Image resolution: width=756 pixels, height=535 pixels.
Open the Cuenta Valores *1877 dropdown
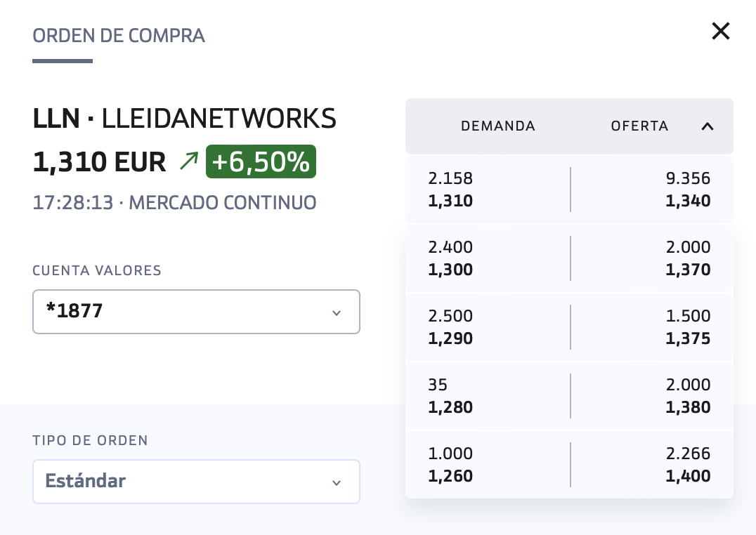(x=196, y=311)
